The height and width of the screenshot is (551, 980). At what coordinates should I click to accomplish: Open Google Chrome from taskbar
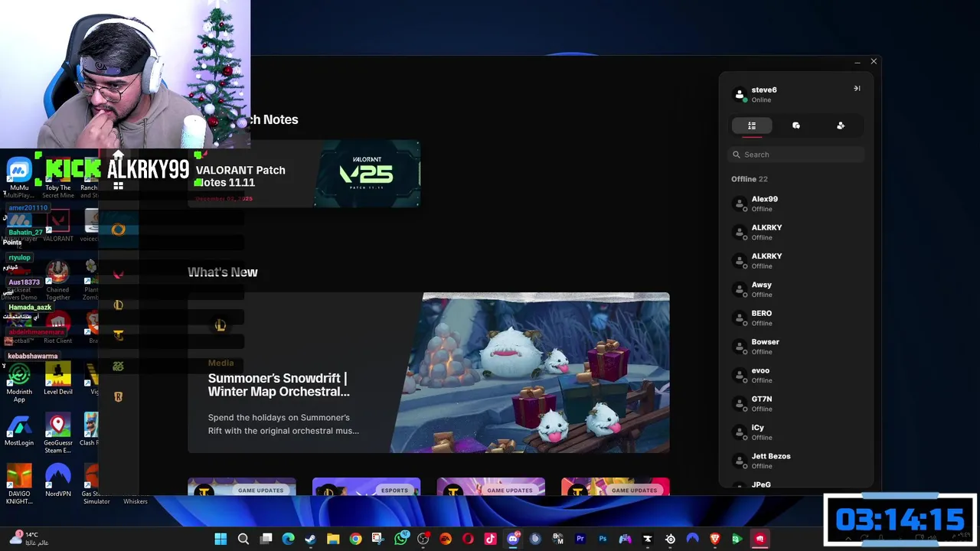tap(356, 539)
